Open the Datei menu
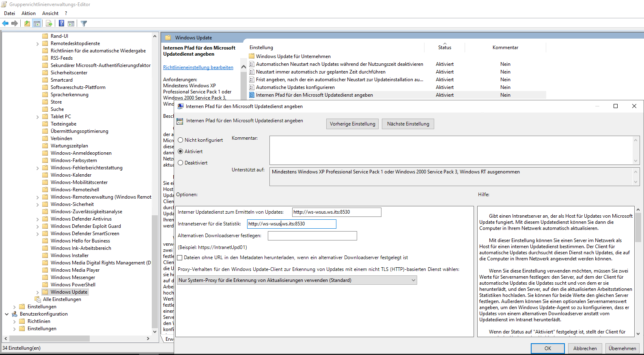This screenshot has height=355, width=644. tap(10, 13)
